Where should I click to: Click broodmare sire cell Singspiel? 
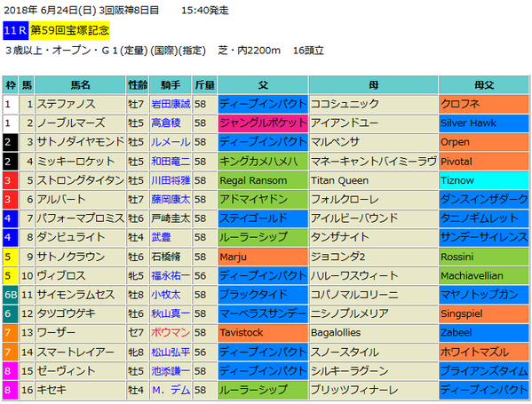484,313
